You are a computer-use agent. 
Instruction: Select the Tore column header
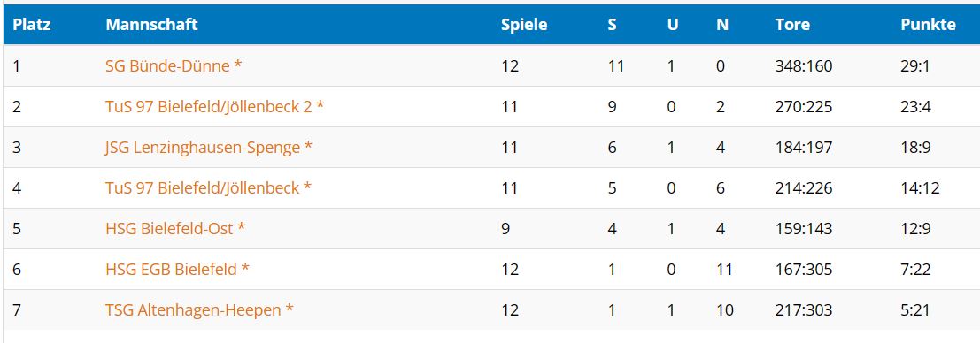(791, 25)
